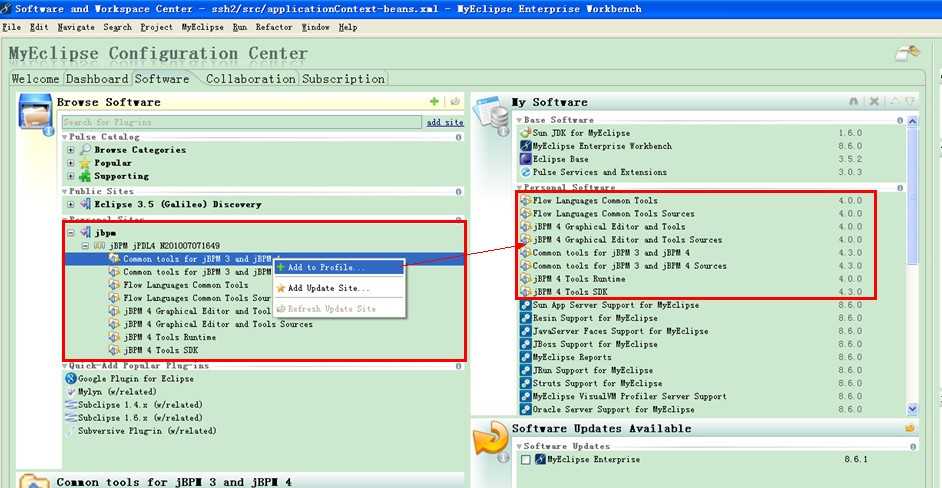Open the MyEclipse menu
Image resolution: width=942 pixels, height=488 pixels.
[x=202, y=27]
